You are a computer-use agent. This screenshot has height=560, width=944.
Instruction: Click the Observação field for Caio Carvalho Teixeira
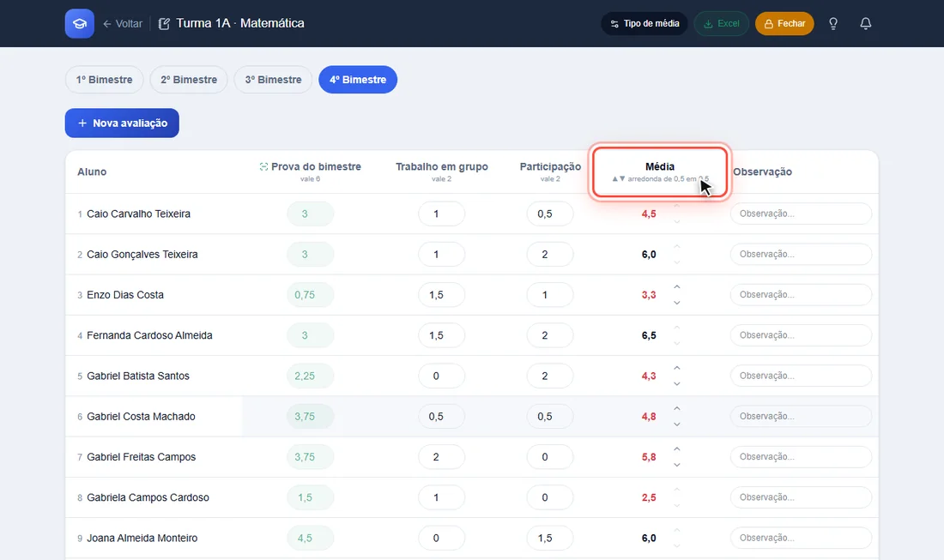[801, 214]
